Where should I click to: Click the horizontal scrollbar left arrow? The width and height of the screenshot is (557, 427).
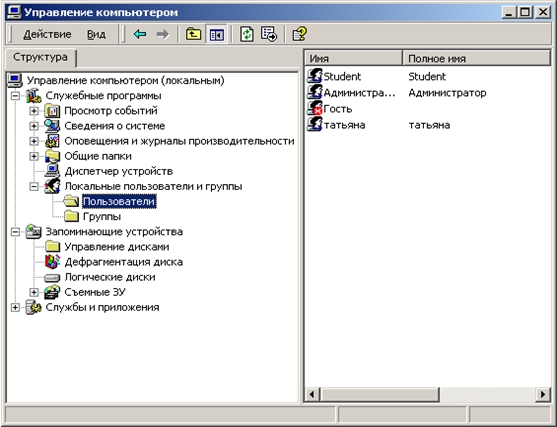(312, 394)
